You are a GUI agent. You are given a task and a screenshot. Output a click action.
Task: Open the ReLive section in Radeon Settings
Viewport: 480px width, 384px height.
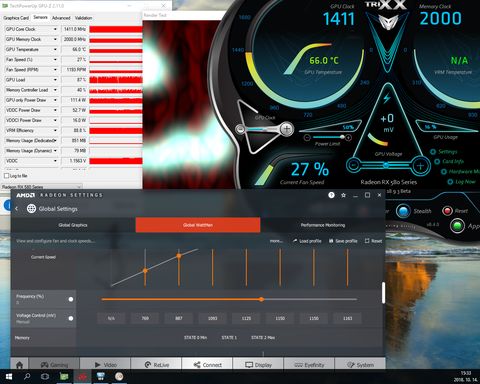click(156, 365)
